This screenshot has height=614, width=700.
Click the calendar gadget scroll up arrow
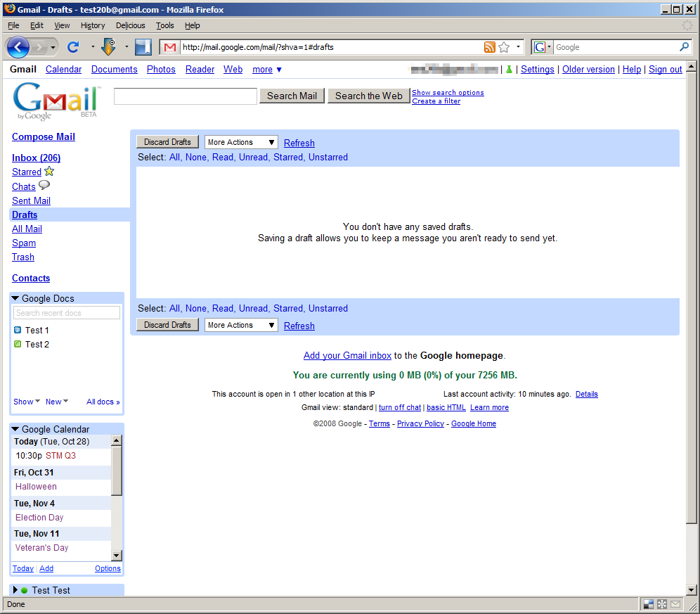pos(117,440)
